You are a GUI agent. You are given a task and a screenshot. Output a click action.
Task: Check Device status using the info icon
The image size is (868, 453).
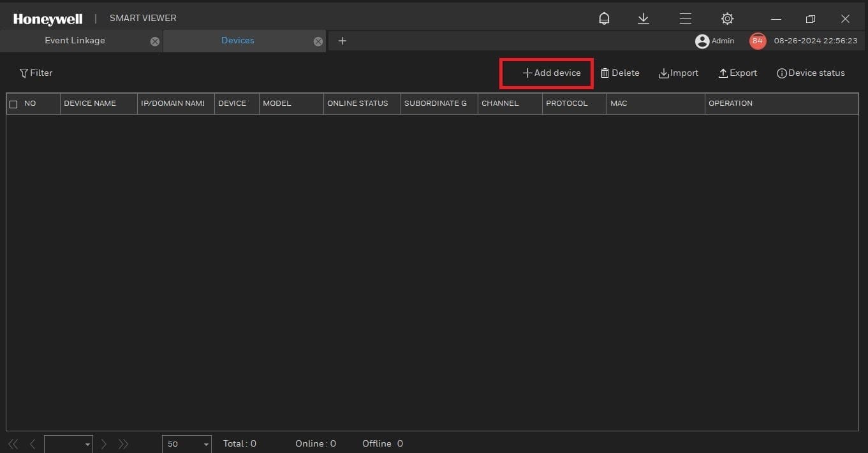[x=810, y=73]
